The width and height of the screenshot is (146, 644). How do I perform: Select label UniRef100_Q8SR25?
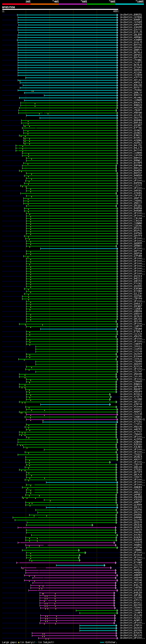pyautogui.click(x=131, y=527)
